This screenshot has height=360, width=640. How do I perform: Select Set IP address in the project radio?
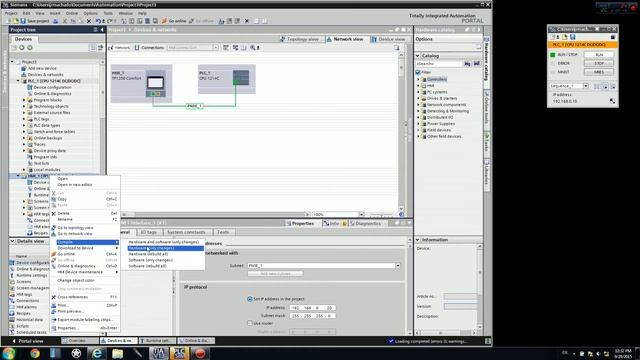pos(249,299)
